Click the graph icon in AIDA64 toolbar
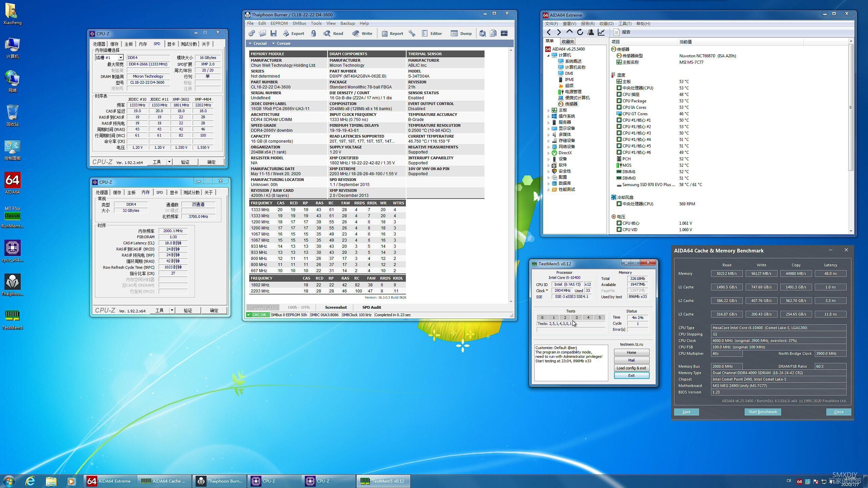 tap(601, 32)
